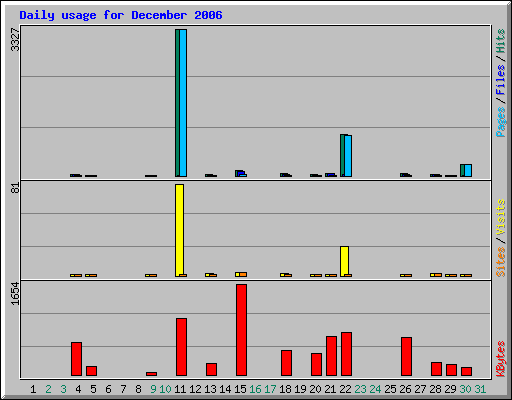Click the red KBytes bar for day 30
This screenshot has width=512, height=400.
(466, 371)
